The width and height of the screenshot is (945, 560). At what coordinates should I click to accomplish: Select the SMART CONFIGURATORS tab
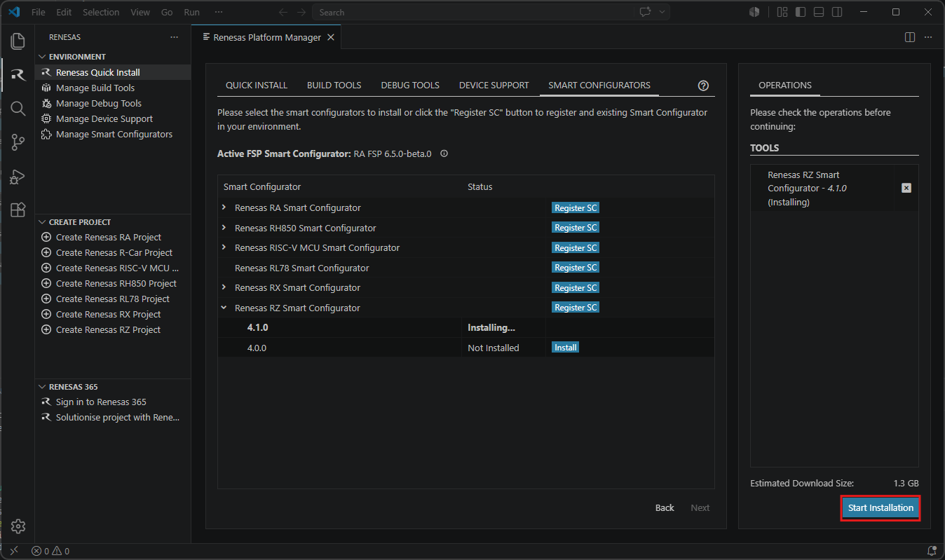pos(599,85)
